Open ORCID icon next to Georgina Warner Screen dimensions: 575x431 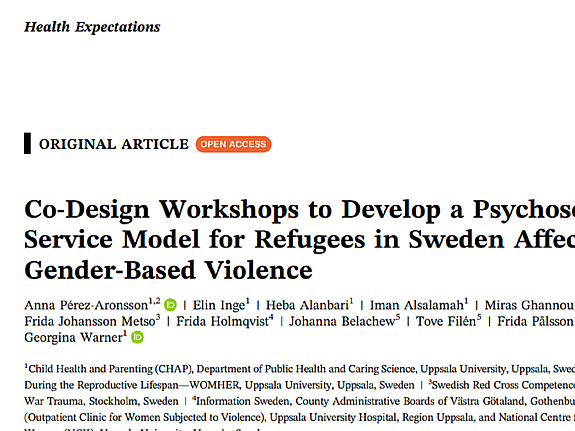[138, 337]
